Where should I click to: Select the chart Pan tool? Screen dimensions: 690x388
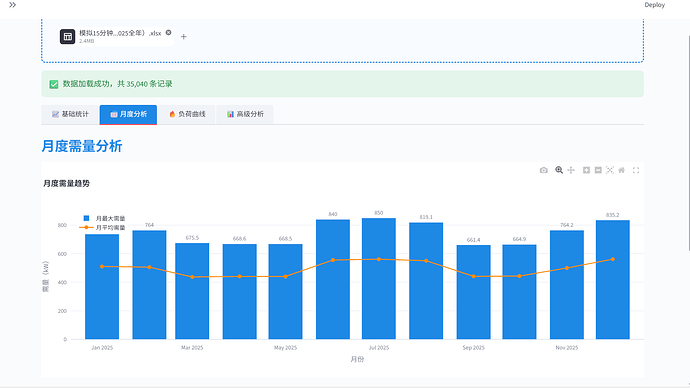[571, 170]
